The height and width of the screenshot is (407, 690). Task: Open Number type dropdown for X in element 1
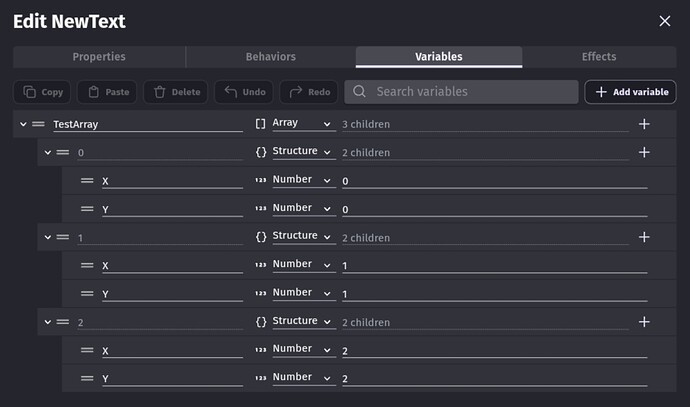tap(304, 264)
